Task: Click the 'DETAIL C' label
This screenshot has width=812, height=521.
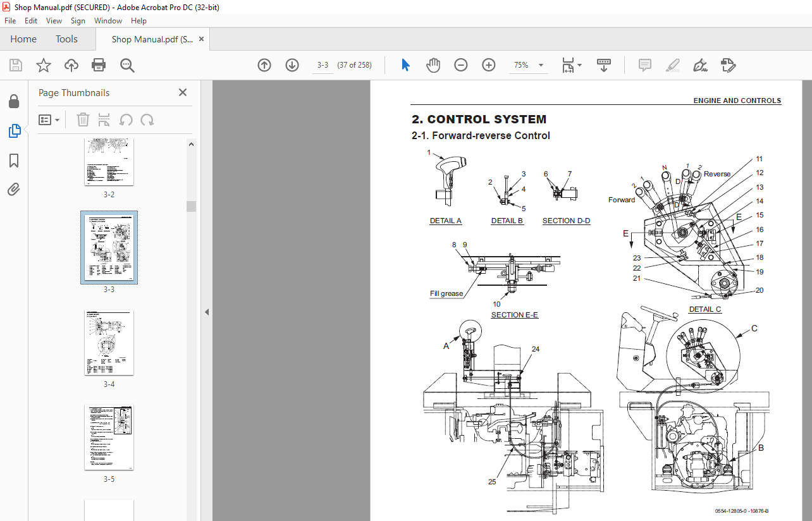Action: pyautogui.click(x=705, y=310)
